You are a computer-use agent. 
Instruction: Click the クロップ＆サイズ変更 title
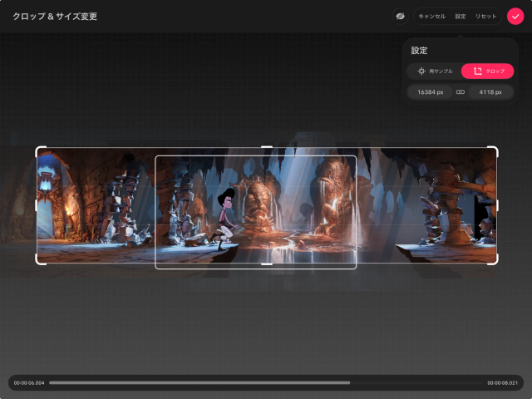(x=55, y=17)
